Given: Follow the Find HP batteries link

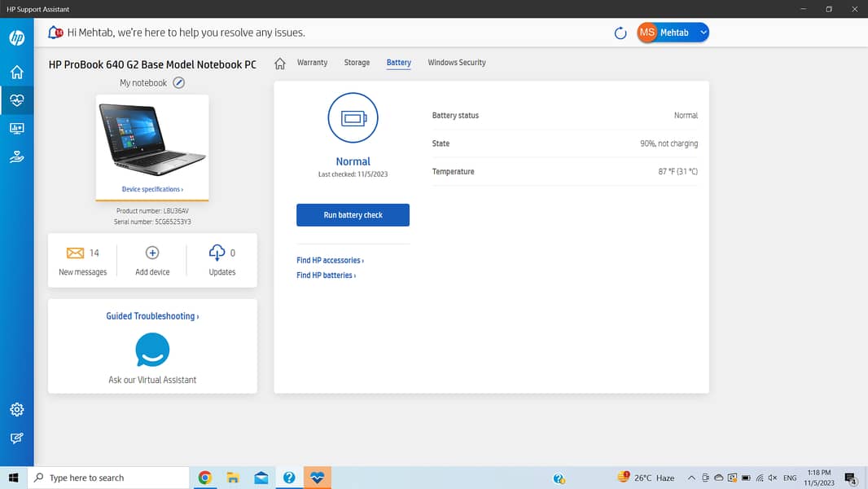Looking at the screenshot, I should (326, 275).
